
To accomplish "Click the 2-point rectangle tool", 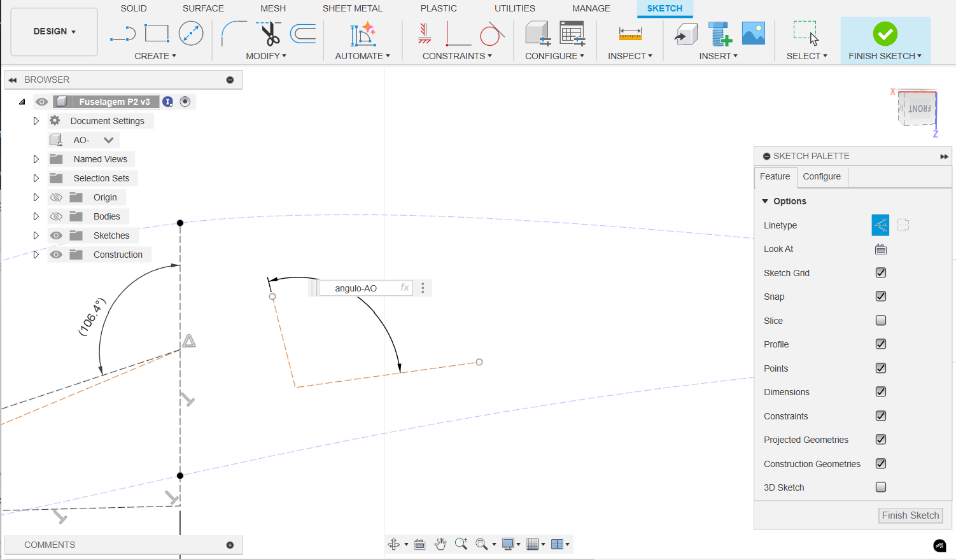I will click(x=157, y=33).
